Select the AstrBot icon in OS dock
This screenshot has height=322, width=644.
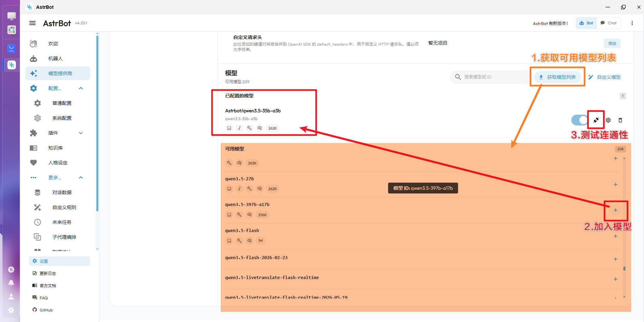pyautogui.click(x=11, y=65)
